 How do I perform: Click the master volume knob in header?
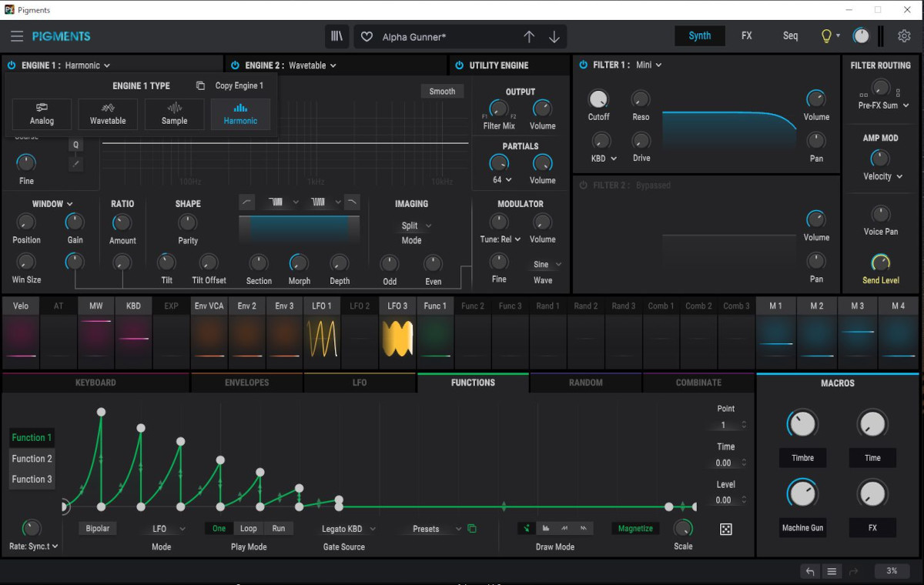(861, 36)
